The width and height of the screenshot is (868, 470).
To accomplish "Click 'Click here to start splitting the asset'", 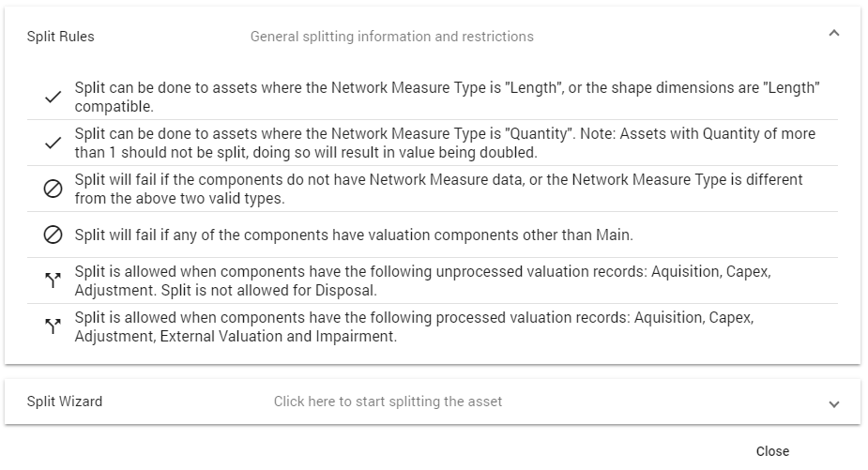I will point(388,402).
